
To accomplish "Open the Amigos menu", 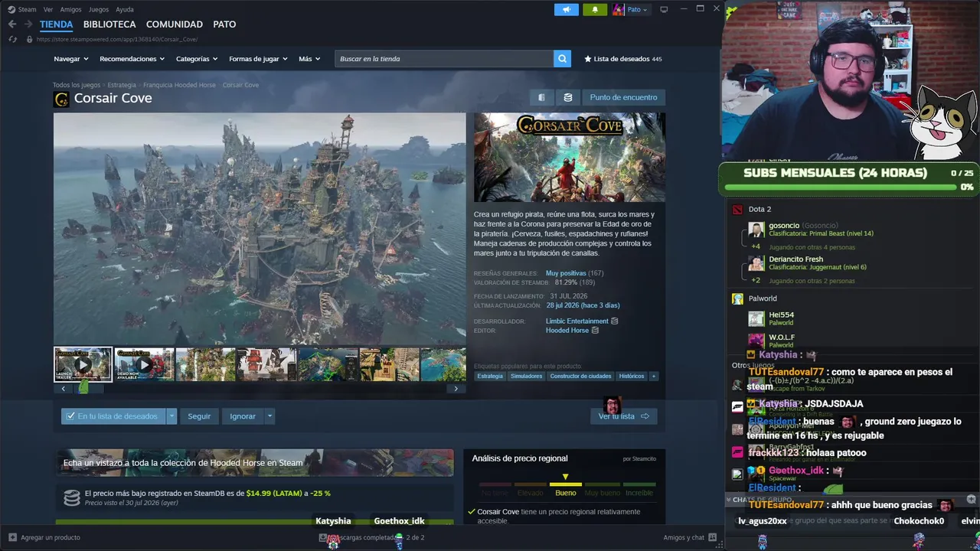I will 70,9.
